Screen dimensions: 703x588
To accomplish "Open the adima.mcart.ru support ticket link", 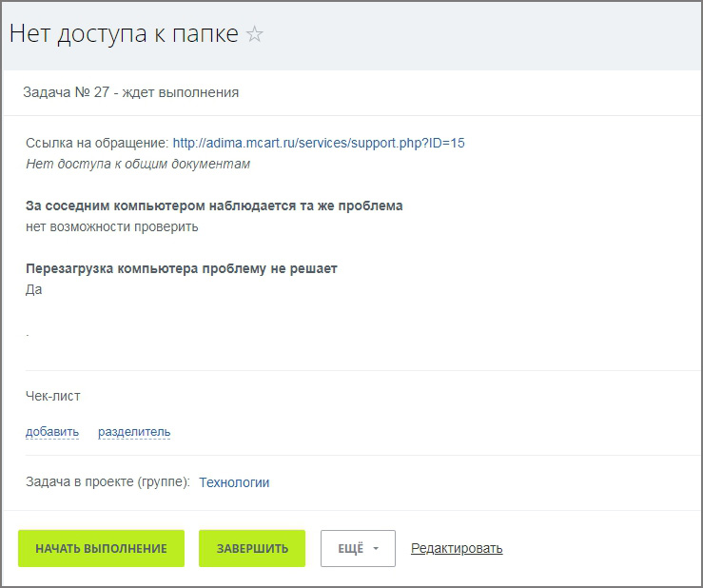I will 319,143.
